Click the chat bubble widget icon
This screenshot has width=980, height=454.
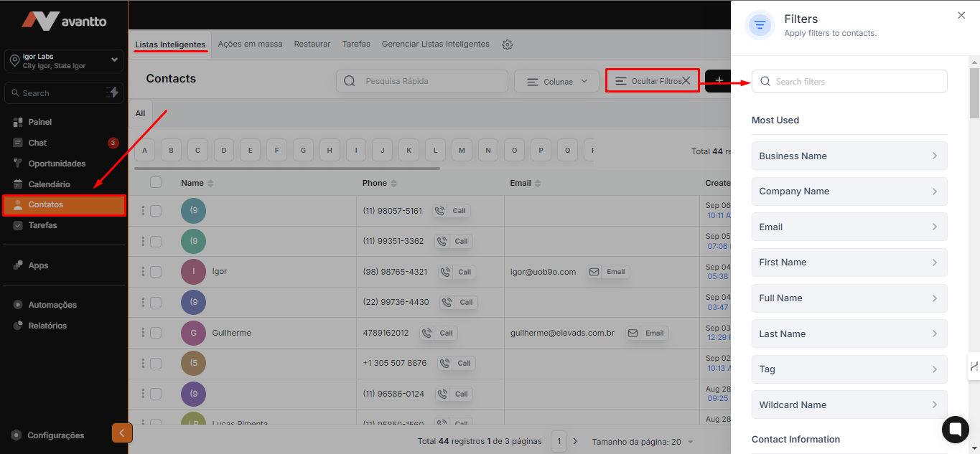pos(955,430)
